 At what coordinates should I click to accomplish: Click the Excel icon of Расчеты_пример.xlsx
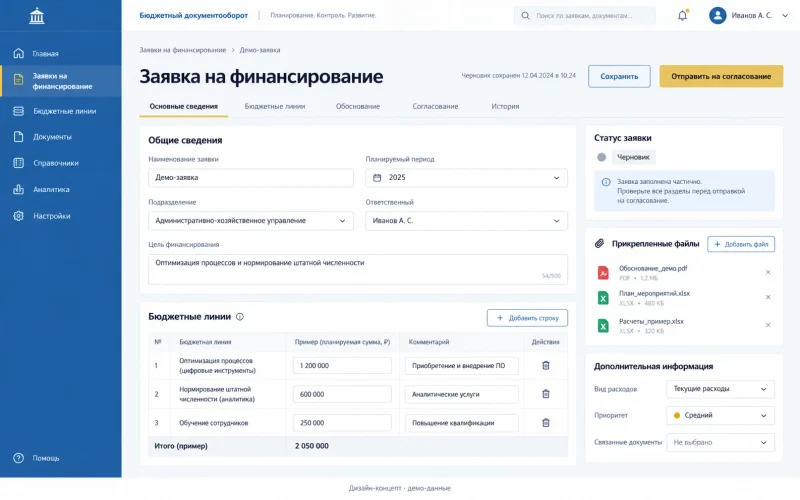pos(603,326)
